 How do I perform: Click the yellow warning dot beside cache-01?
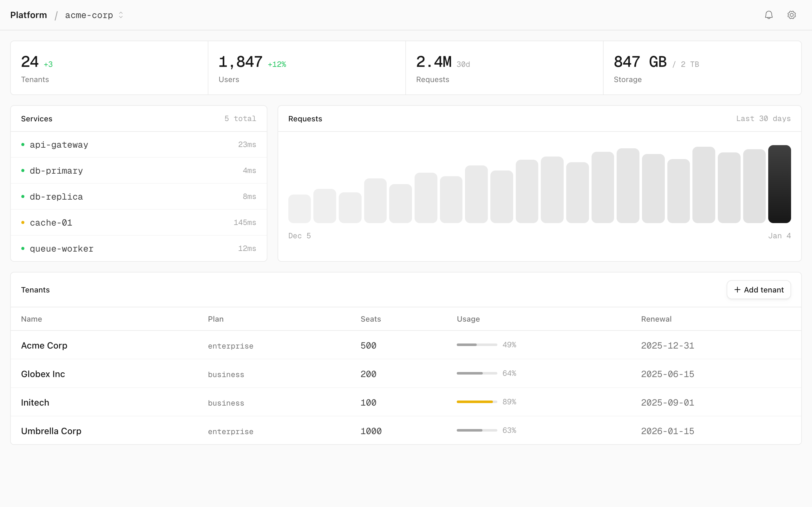pyautogui.click(x=23, y=222)
